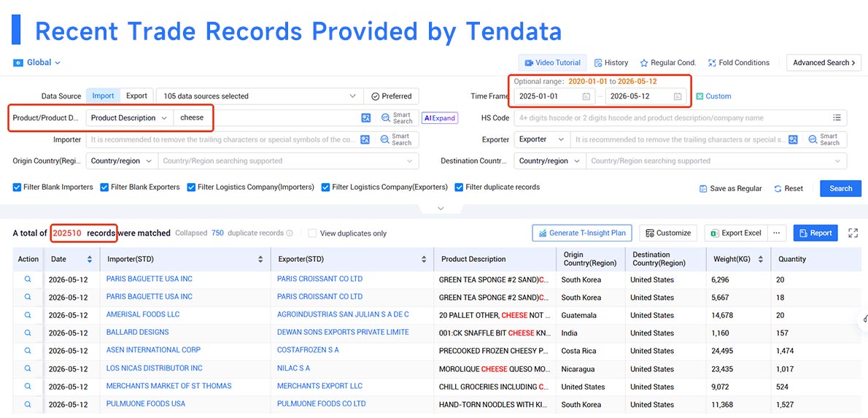868x418 pixels.
Task: Select the Import data source tab
Action: pos(103,96)
